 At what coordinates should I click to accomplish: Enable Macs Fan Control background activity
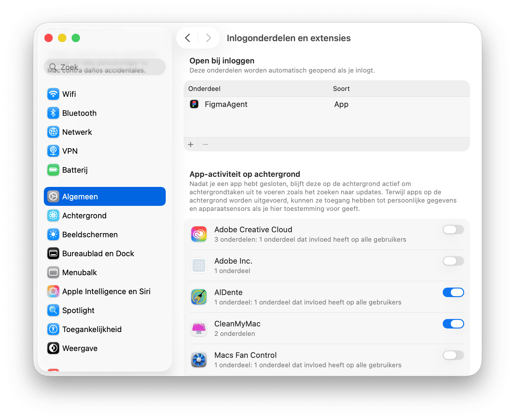coord(453,355)
